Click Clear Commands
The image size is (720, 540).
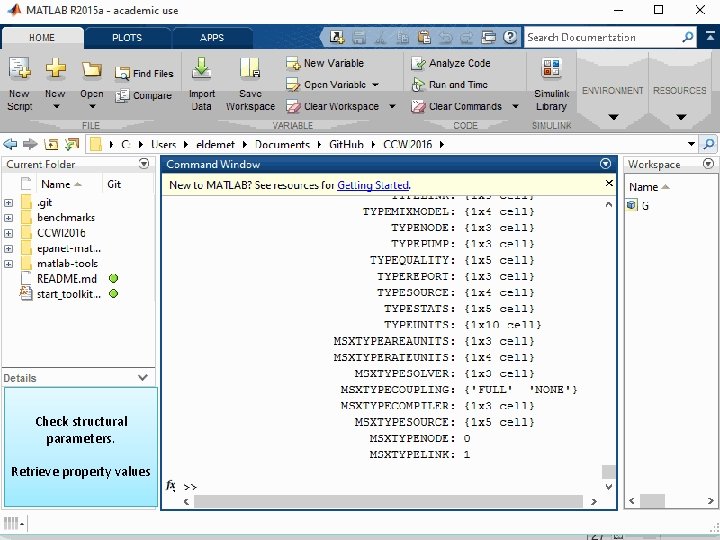point(456,107)
